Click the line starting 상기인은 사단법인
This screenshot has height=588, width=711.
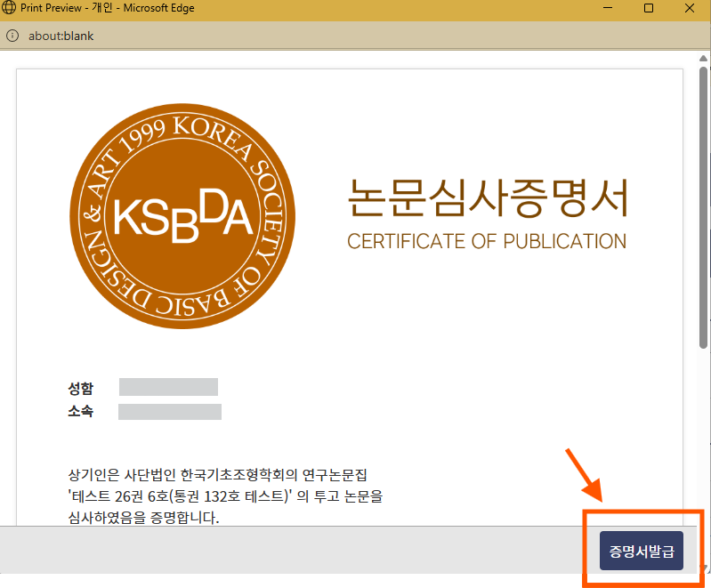tap(217, 475)
